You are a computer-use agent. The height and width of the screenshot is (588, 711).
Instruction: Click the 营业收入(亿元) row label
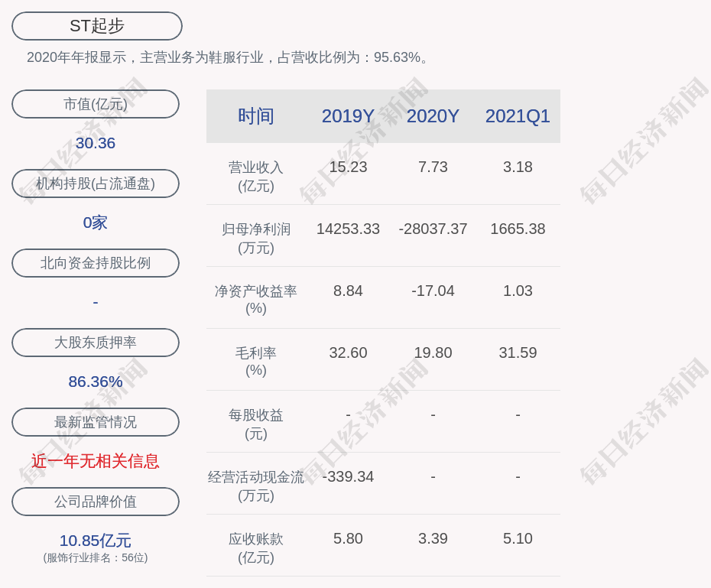coord(256,177)
